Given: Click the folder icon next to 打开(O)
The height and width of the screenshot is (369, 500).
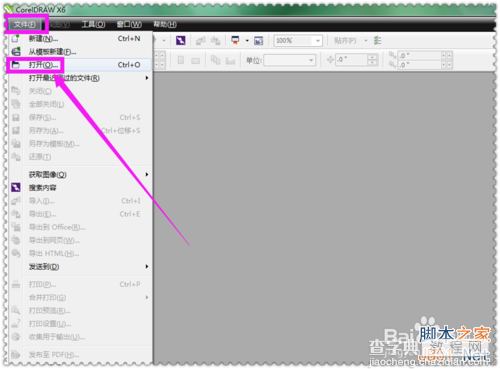Looking at the screenshot, I should point(16,65).
